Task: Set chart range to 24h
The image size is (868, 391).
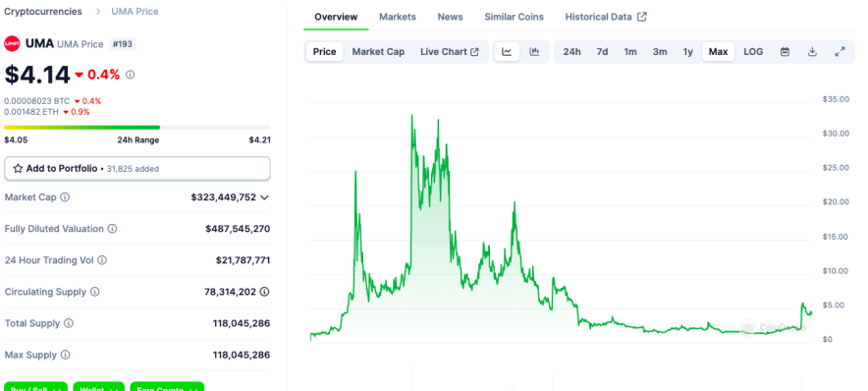Action: [x=571, y=52]
